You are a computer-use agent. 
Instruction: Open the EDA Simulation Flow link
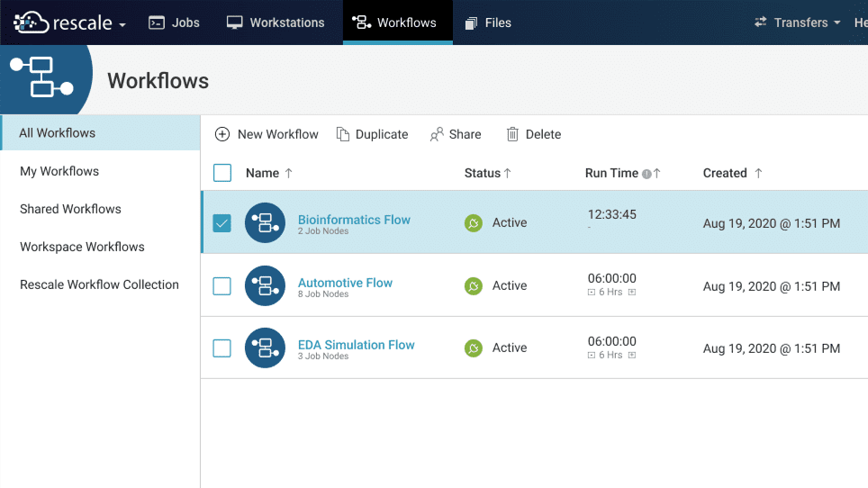click(356, 345)
